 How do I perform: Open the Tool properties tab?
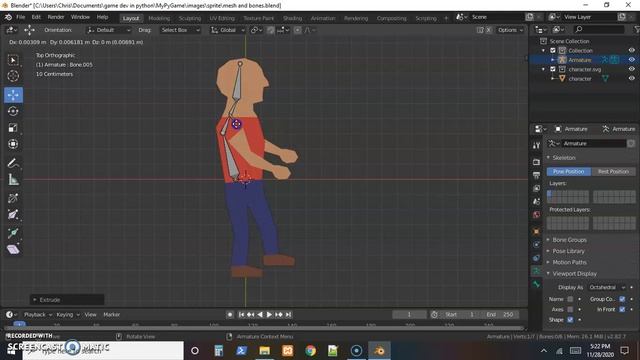pos(536,145)
